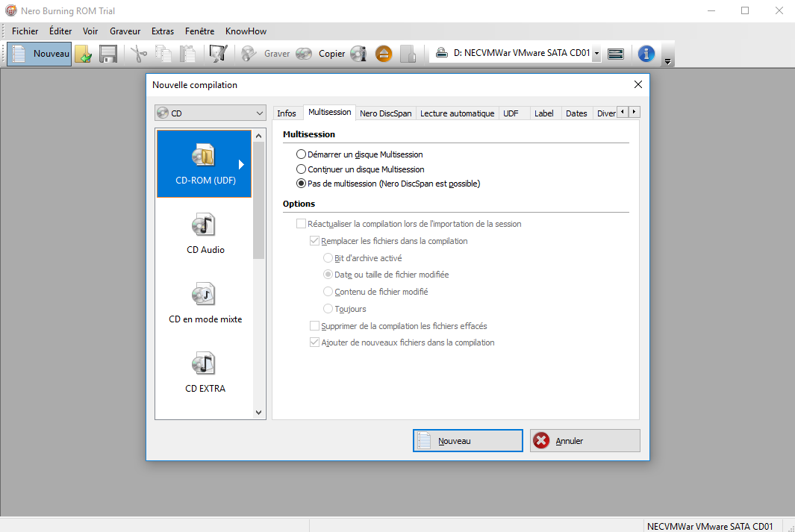Screen dimensions: 795x532
Task: Switch to the Dates tab
Action: click(576, 113)
